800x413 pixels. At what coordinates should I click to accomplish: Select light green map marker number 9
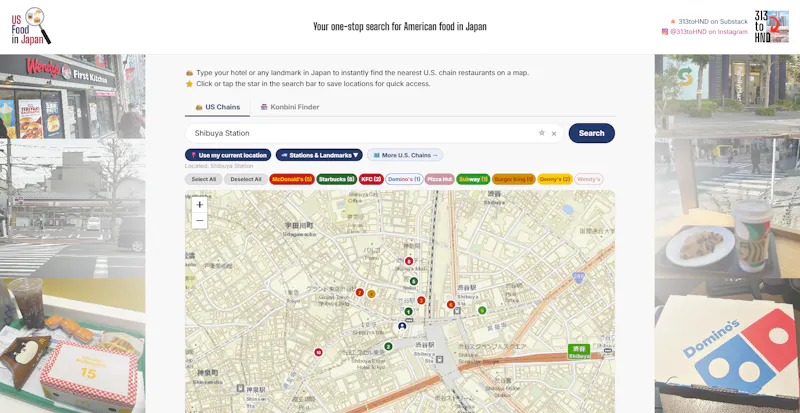[482, 310]
